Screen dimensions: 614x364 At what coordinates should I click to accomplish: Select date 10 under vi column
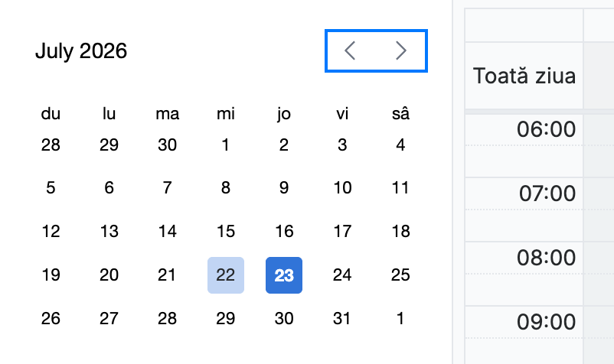(342, 188)
